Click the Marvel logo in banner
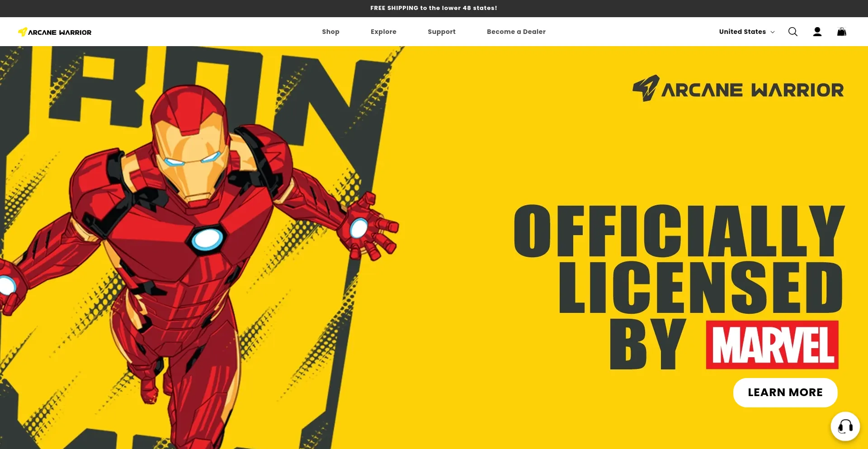 point(772,345)
